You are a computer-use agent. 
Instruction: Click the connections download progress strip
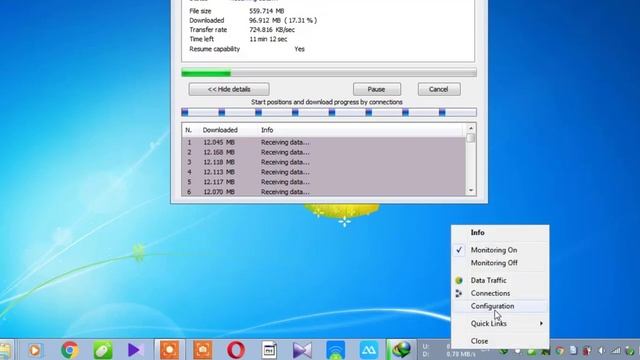click(329, 112)
